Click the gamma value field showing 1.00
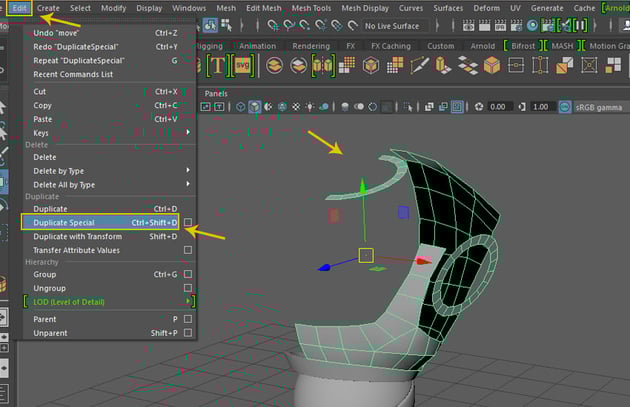Viewport: 630px width, 407px height. coord(540,107)
